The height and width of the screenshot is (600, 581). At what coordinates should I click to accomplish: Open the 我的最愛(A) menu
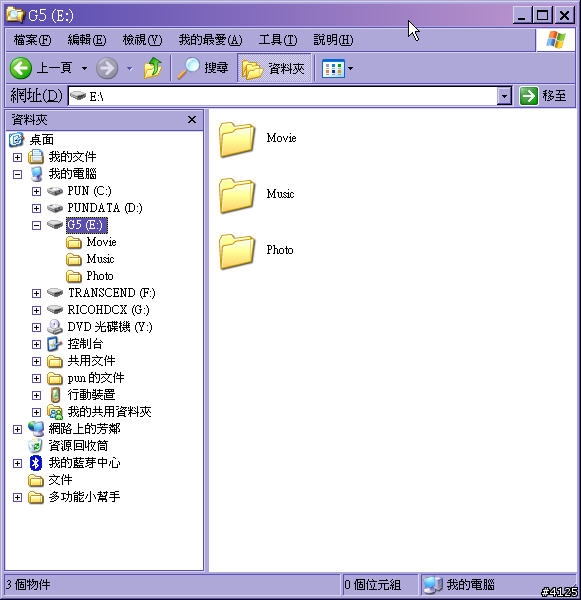point(211,40)
